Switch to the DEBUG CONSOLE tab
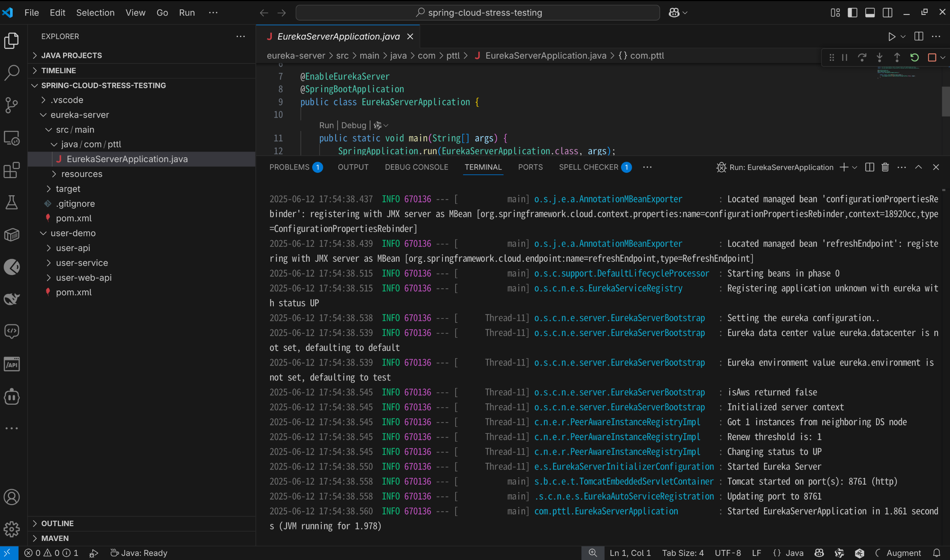Image resolution: width=950 pixels, height=560 pixels. (416, 167)
